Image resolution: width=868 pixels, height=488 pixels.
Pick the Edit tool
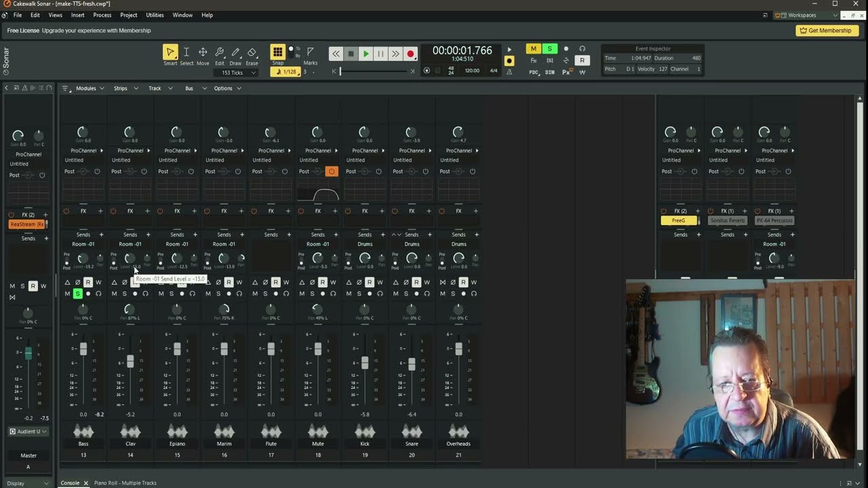[x=219, y=52]
